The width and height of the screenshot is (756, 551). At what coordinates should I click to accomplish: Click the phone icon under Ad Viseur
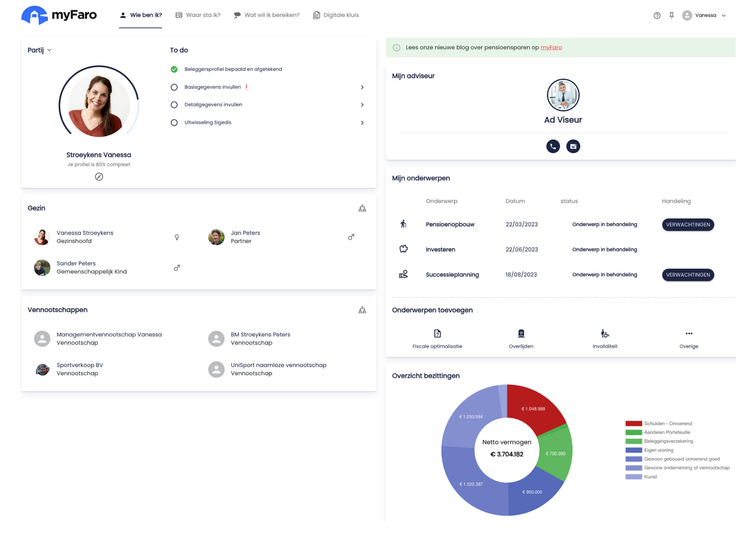click(553, 146)
